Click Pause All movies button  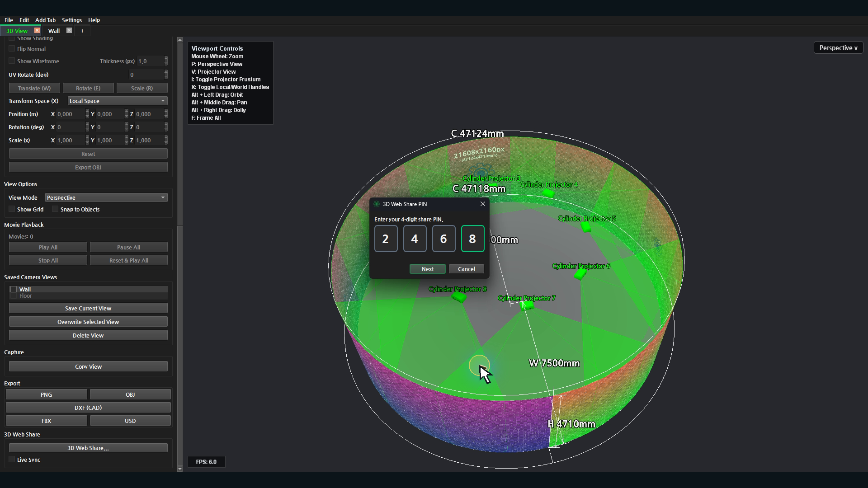coord(128,247)
